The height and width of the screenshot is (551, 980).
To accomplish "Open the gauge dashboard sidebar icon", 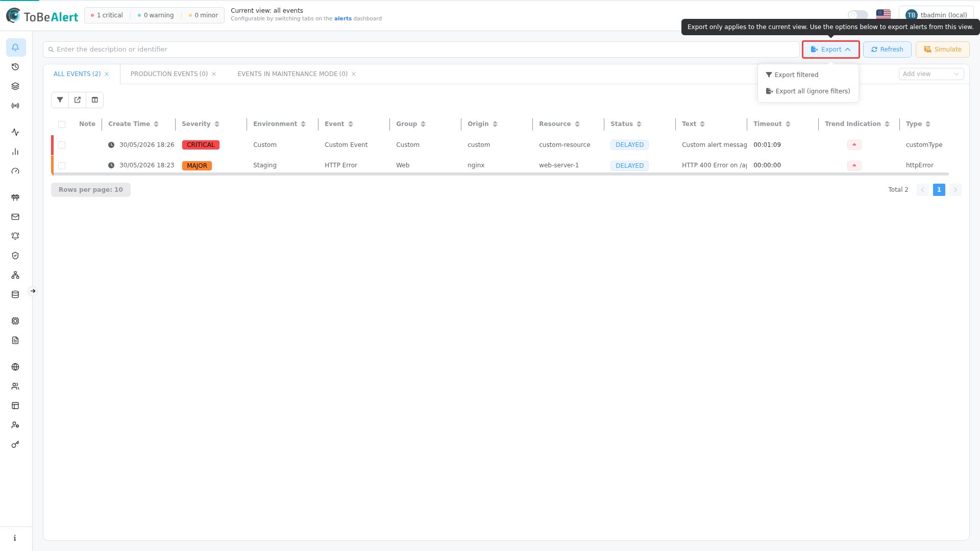I will (15, 171).
